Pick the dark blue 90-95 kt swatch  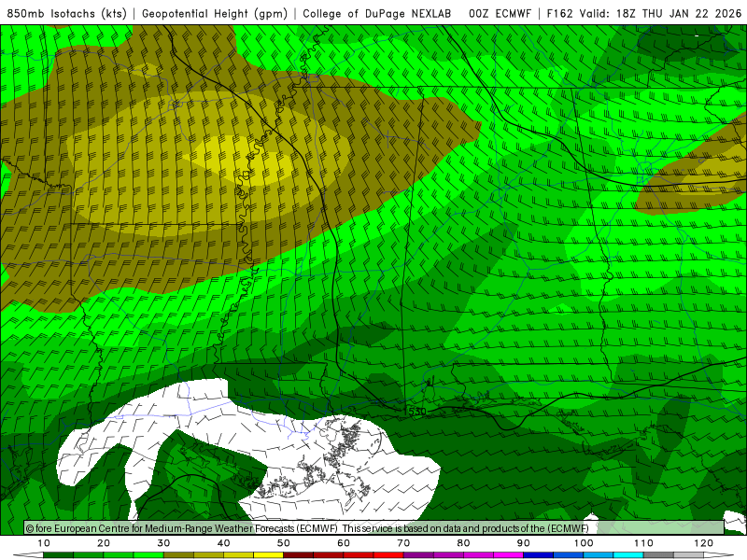pyautogui.click(x=539, y=555)
